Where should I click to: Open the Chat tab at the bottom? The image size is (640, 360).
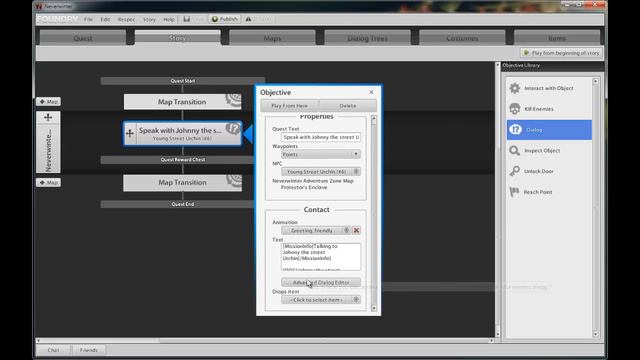coord(53,350)
